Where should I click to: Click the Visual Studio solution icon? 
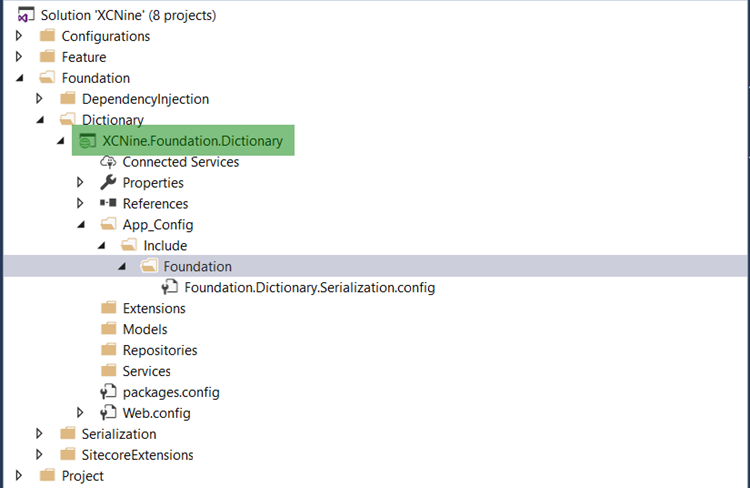coord(26,15)
